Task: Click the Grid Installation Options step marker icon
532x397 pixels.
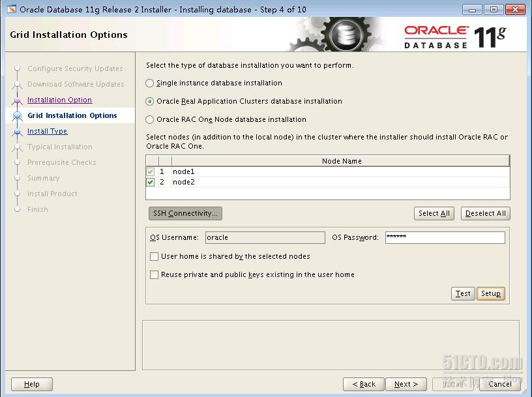Action: (18, 116)
